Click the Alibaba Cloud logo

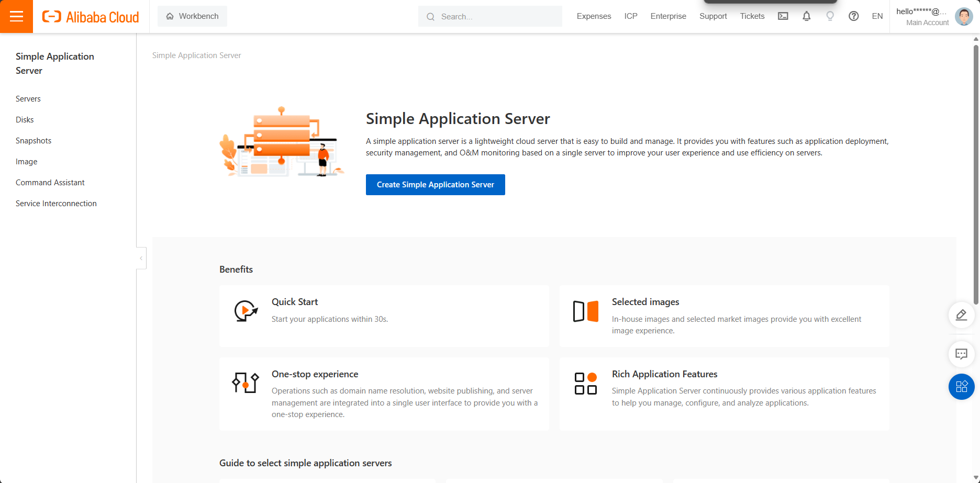[91, 17]
